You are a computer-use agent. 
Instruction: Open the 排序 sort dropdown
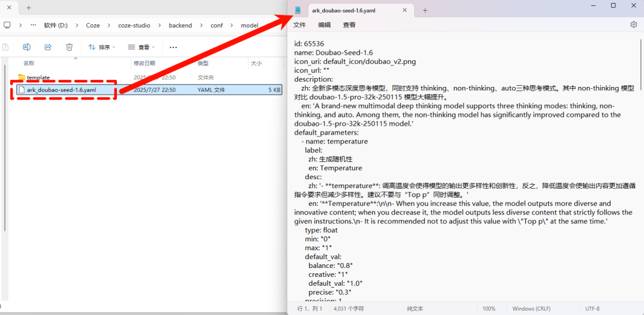pos(103,47)
